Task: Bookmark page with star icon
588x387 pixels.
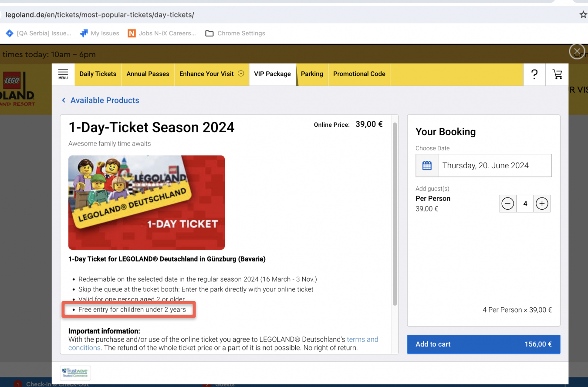Action: 583,15
